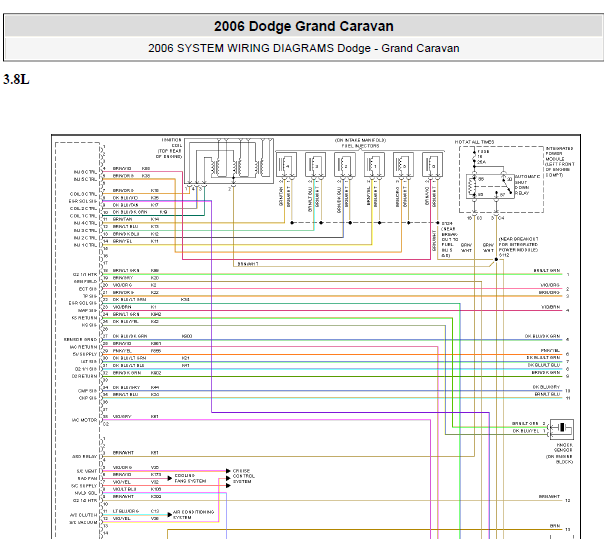Click the "INJ 2 CTRL" pin label
The width and height of the screenshot is (604, 539).
[85, 238]
